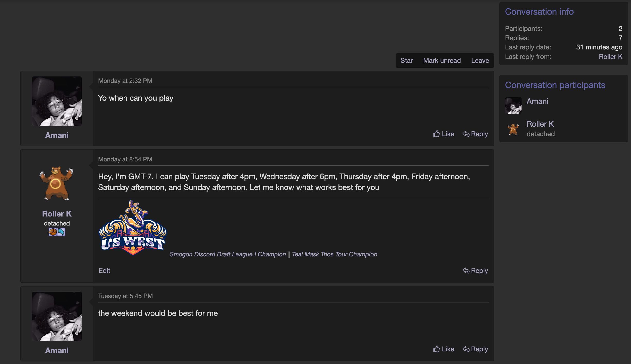Open Roller K username link in post
This screenshot has width=631, height=364.
pyautogui.click(x=57, y=214)
